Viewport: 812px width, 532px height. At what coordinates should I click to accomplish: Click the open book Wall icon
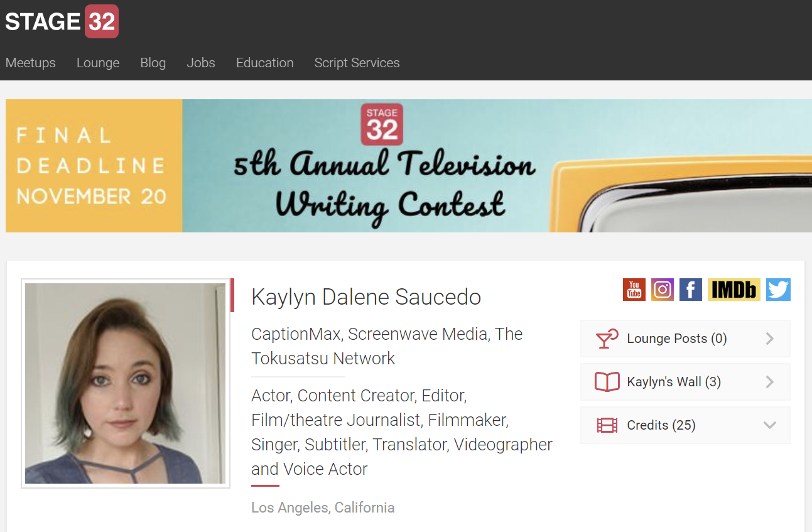(607, 382)
